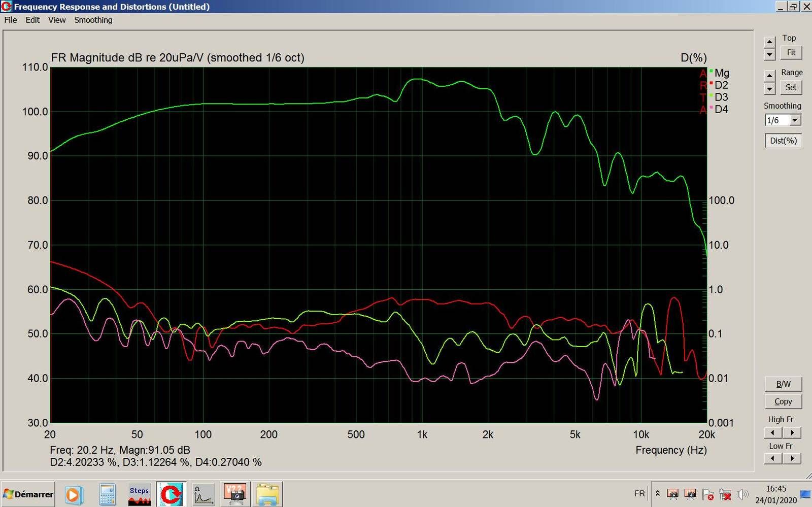The width and height of the screenshot is (812, 507).
Task: Increase the Top value with up arrow
Action: [x=770, y=42]
